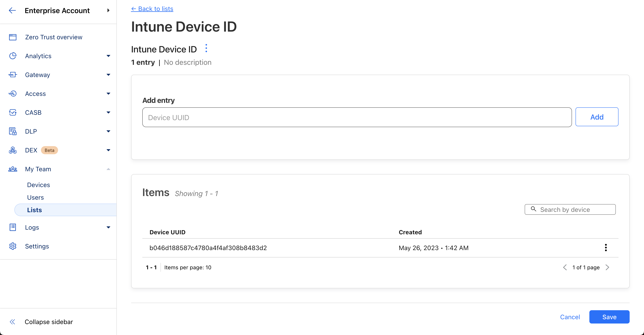Select Users in the sidebar
644x335 pixels.
pyautogui.click(x=35, y=197)
